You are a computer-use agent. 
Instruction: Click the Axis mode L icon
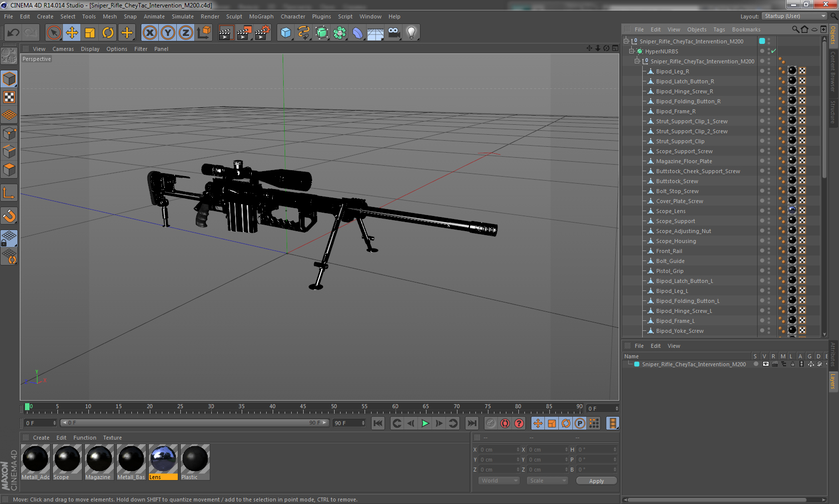[9, 193]
